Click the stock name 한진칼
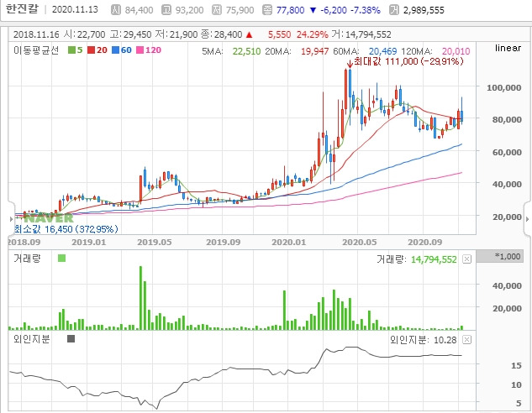The height and width of the screenshot is (413, 532). point(22,8)
